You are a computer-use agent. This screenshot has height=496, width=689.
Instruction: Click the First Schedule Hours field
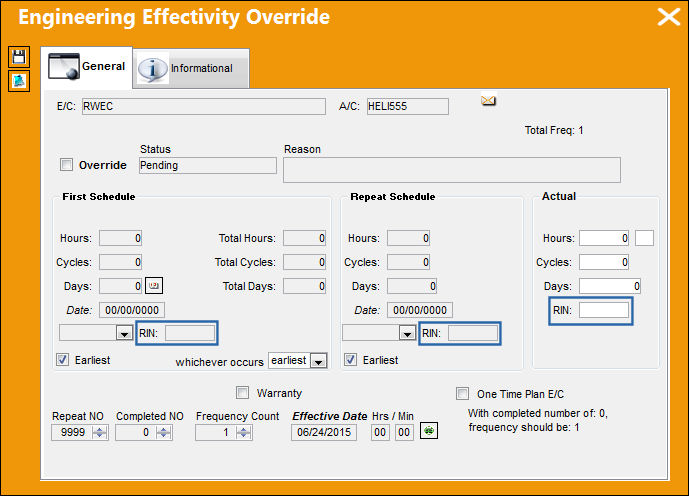[x=120, y=238]
